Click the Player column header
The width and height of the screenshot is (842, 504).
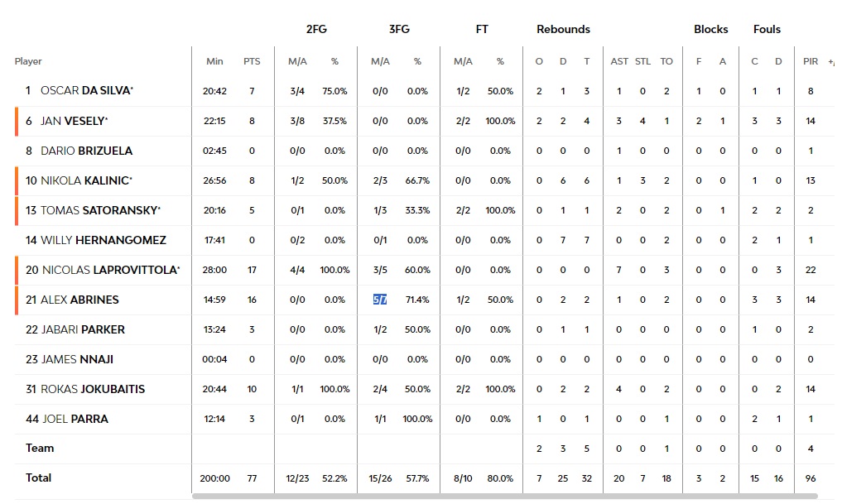(28, 61)
